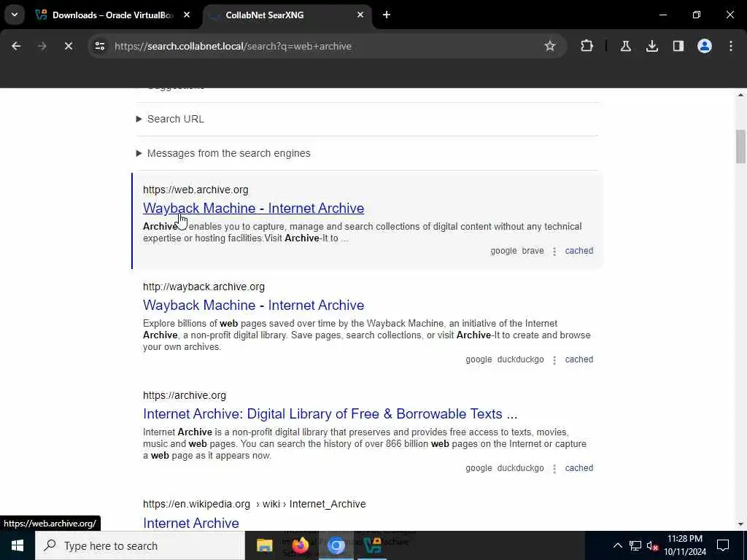Click the taskbar search box
The height and width of the screenshot is (560, 747).
140,545
